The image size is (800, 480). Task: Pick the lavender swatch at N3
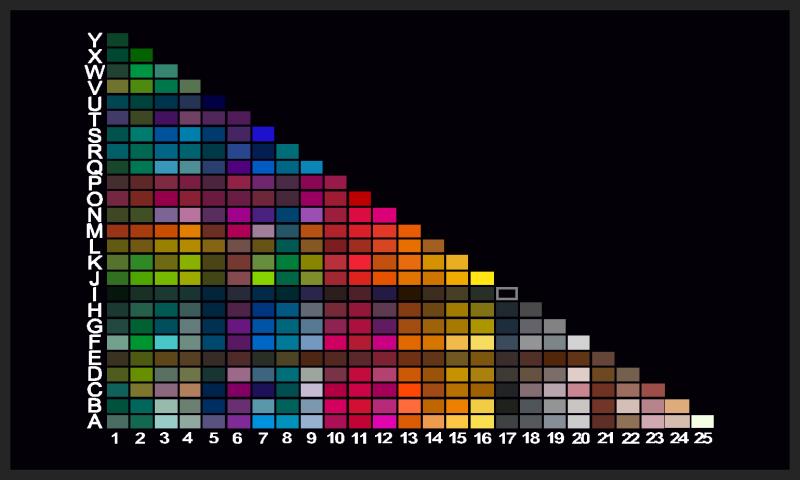click(166, 215)
